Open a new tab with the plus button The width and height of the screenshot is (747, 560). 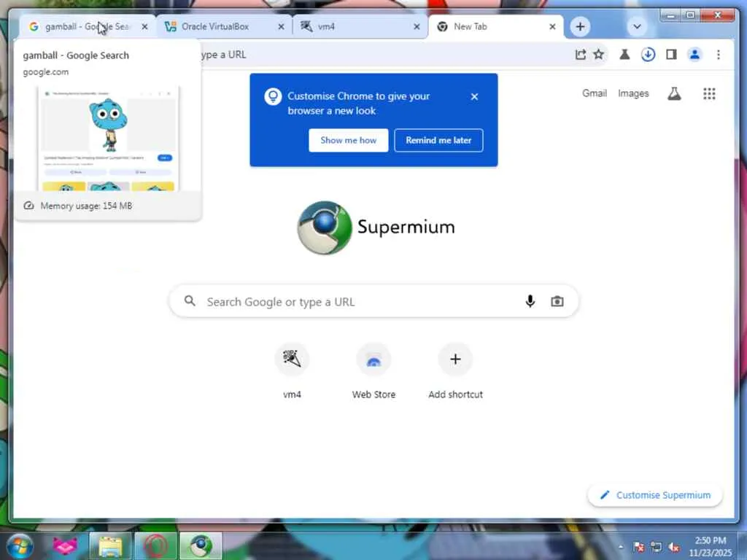(580, 27)
